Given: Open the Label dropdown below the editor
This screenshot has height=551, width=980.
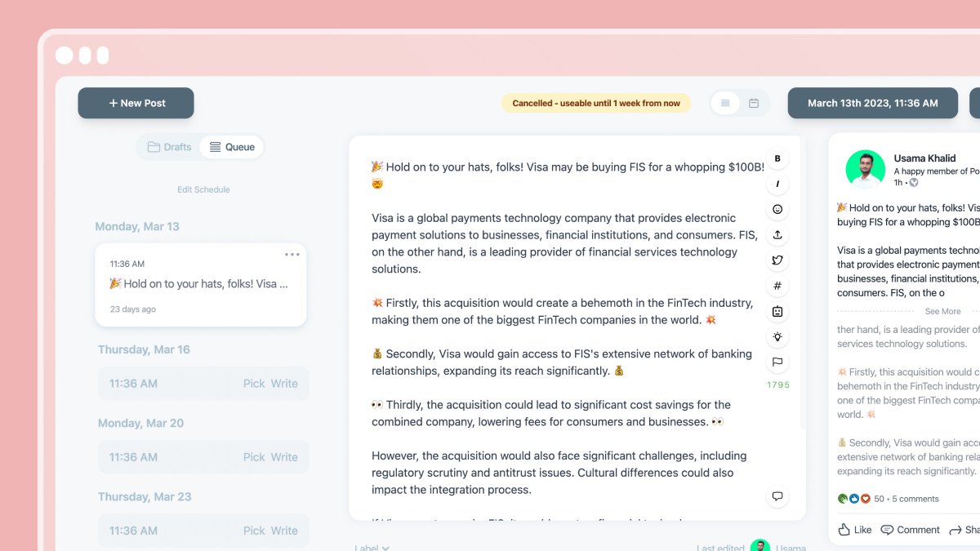Looking at the screenshot, I should click(x=372, y=548).
